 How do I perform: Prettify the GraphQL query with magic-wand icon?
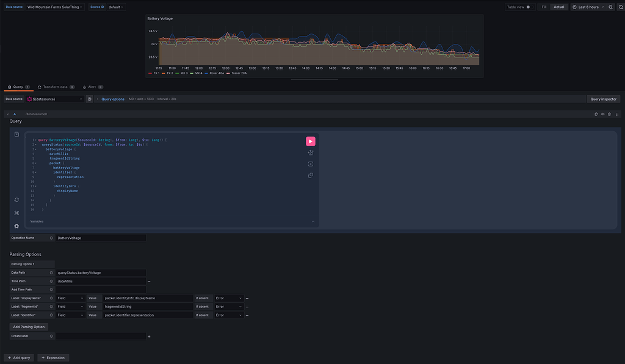pos(310,152)
